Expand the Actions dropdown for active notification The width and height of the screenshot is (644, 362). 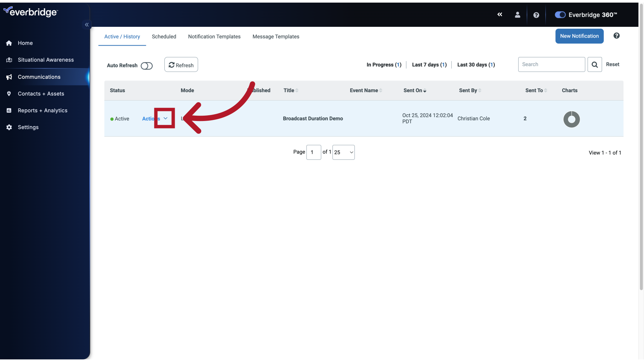click(x=165, y=118)
